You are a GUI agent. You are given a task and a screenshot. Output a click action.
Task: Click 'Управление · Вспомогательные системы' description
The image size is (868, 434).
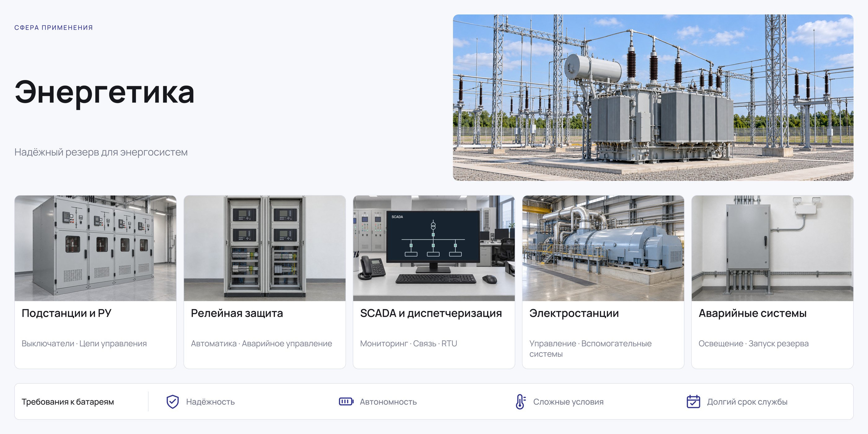(x=590, y=349)
